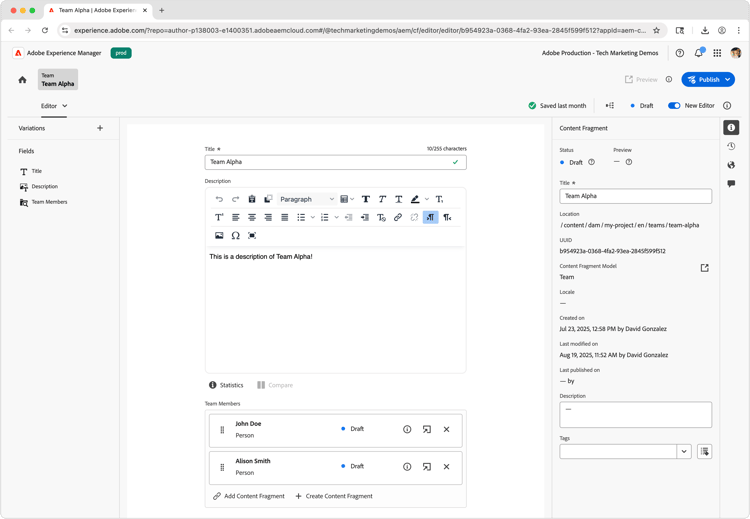Click Team Alpha breadcrumb item
This screenshot has width=750, height=519.
(58, 79)
